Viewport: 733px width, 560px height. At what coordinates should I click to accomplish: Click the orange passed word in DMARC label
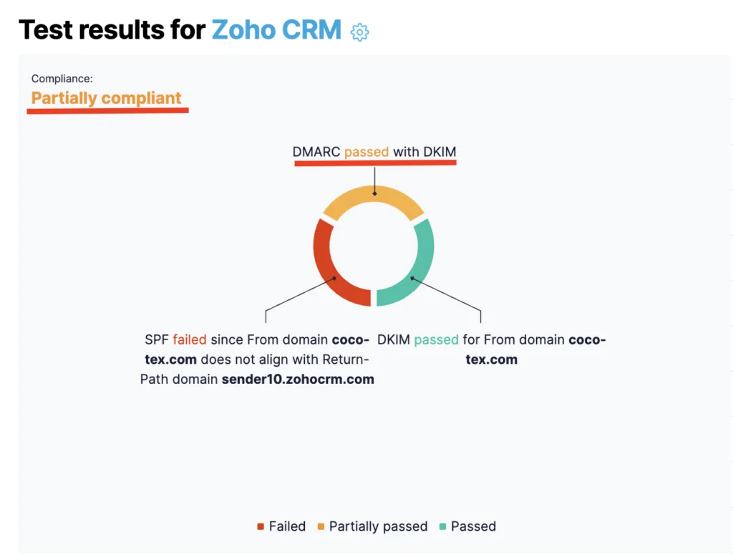tap(366, 152)
